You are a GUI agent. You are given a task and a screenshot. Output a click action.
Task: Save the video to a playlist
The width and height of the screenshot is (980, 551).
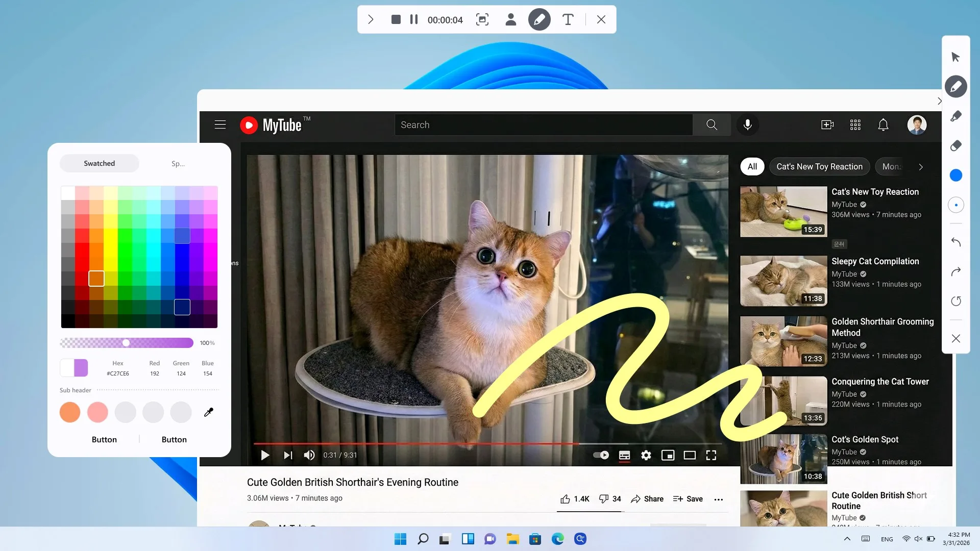tap(688, 499)
